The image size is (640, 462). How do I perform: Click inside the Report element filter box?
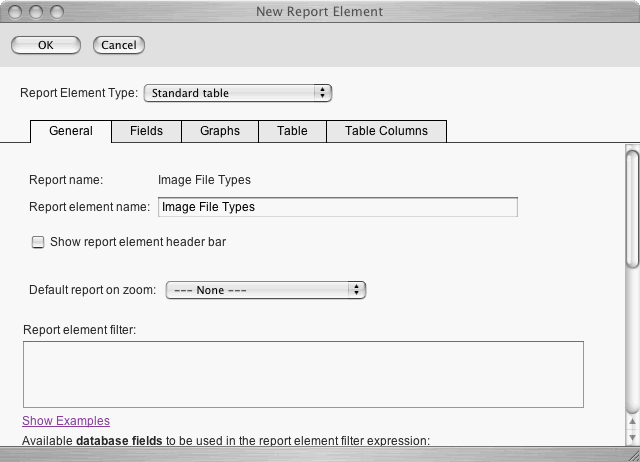tap(303, 374)
